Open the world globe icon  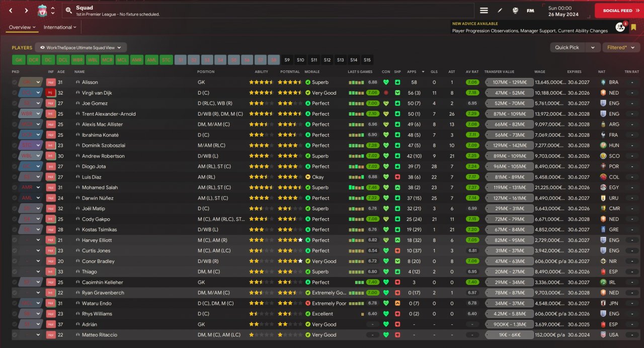pos(515,11)
